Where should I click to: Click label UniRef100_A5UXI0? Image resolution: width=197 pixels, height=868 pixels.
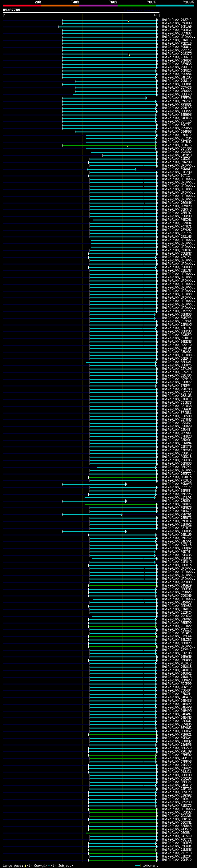[177, 629]
